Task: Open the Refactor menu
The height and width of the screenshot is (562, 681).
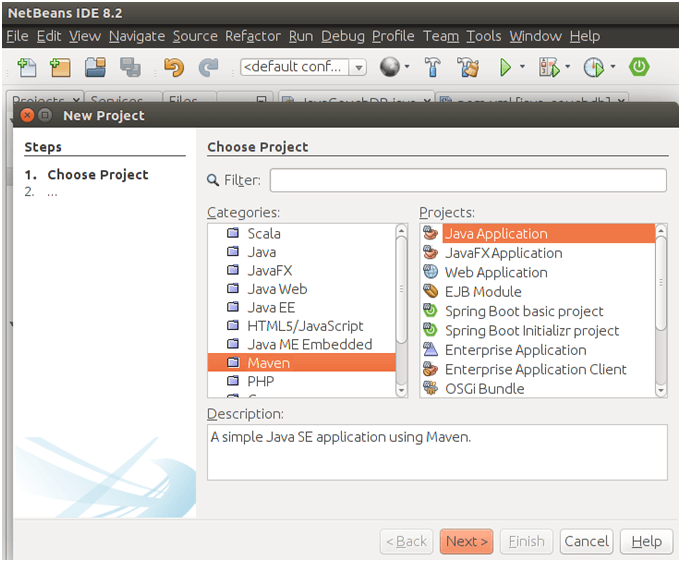Action: 253,36
